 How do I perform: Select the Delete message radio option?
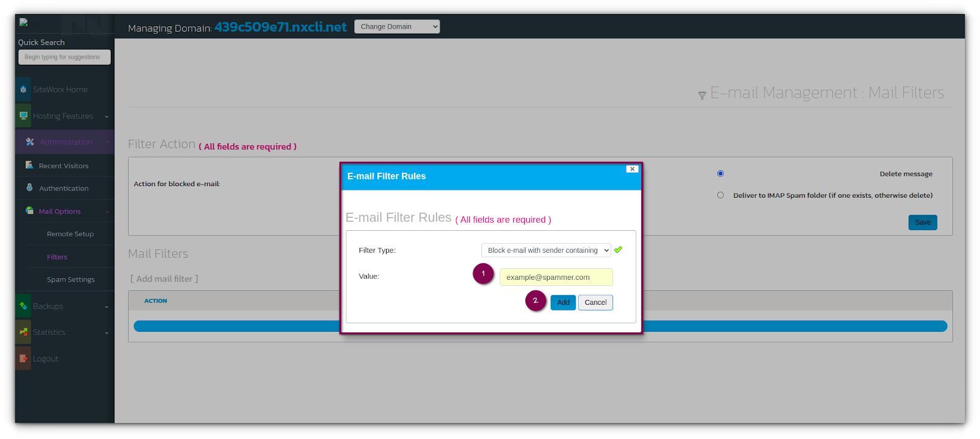pyautogui.click(x=720, y=173)
